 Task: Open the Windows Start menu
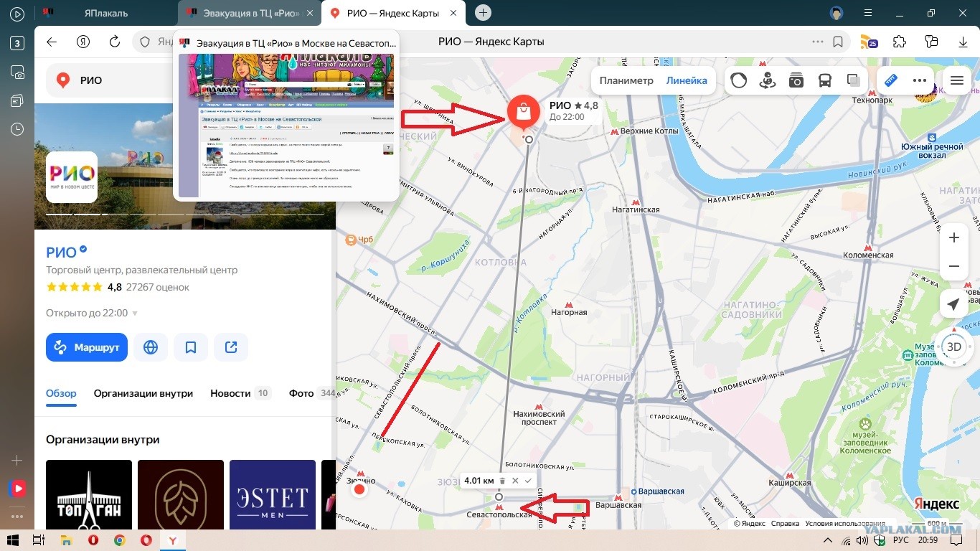tap(12, 540)
